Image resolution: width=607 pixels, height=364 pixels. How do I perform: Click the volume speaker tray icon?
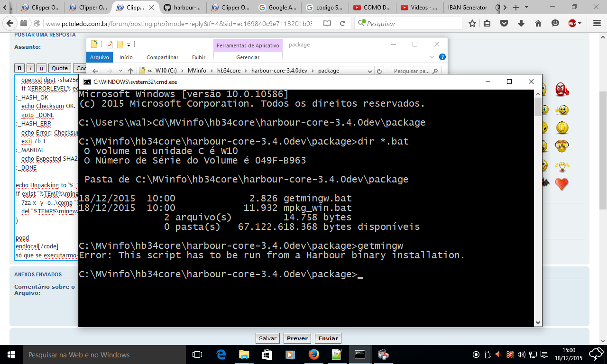pyautogui.click(x=522, y=355)
